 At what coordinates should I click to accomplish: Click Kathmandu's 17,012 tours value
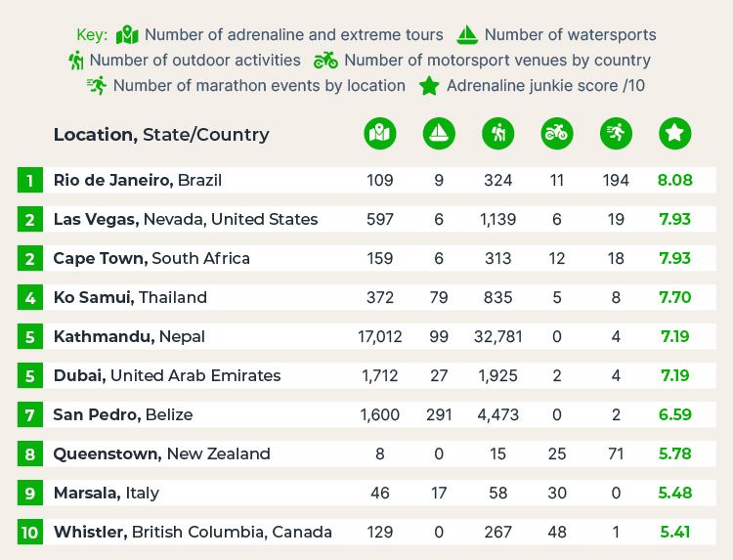click(x=379, y=336)
